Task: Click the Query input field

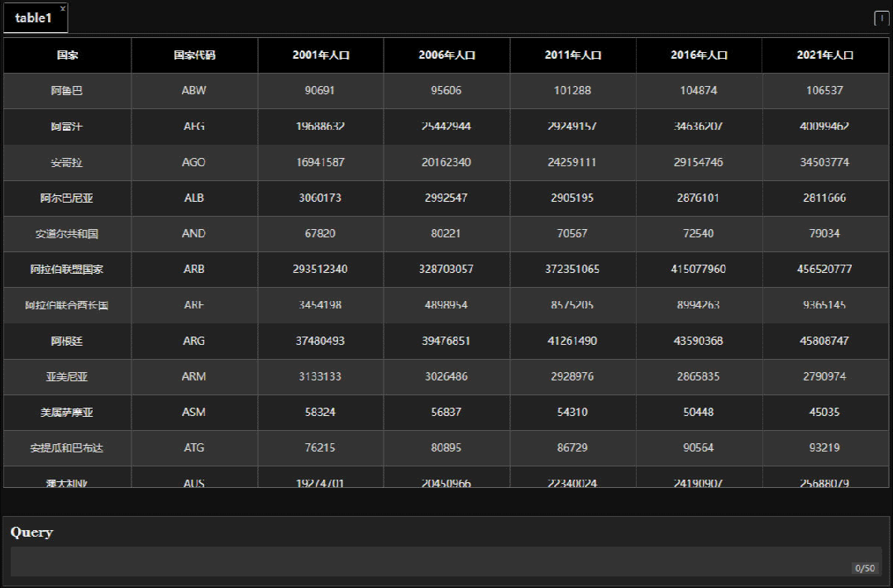Action: (446, 562)
